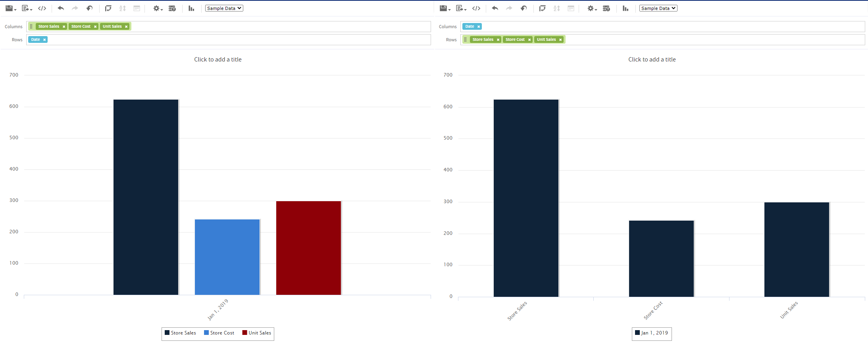The height and width of the screenshot is (346, 868).
Task: Click the dark Store Sales bar in left chart
Action: pos(146,197)
